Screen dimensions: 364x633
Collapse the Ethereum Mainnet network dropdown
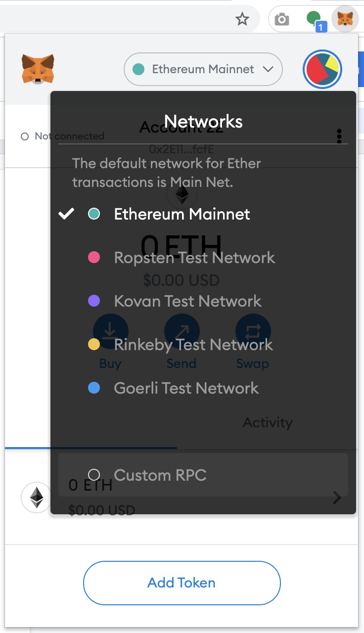tap(203, 69)
